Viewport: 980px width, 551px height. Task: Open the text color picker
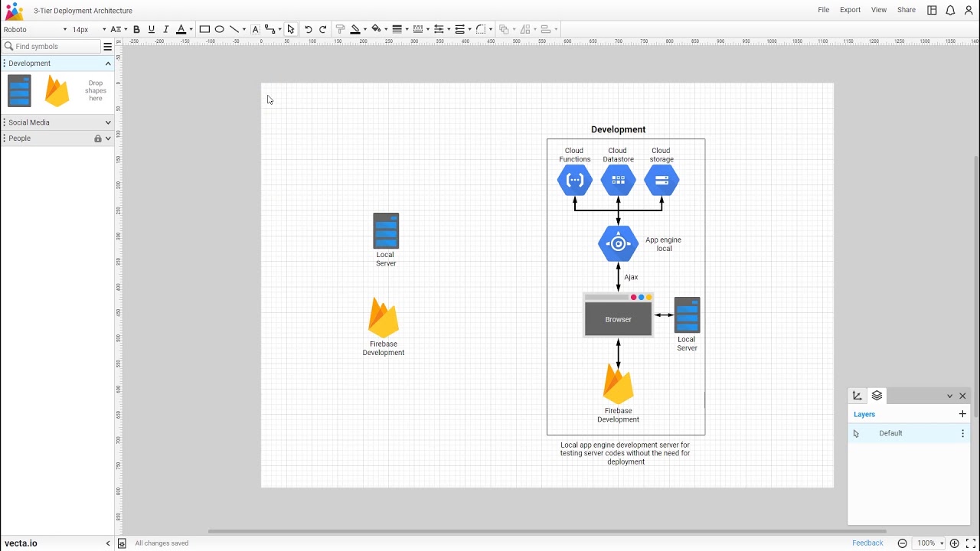click(x=181, y=29)
